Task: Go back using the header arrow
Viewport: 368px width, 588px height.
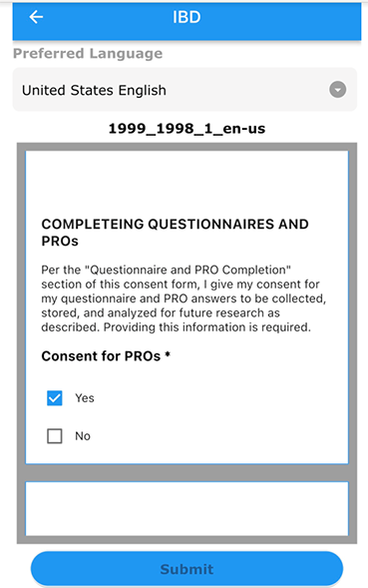Action: pos(36,17)
